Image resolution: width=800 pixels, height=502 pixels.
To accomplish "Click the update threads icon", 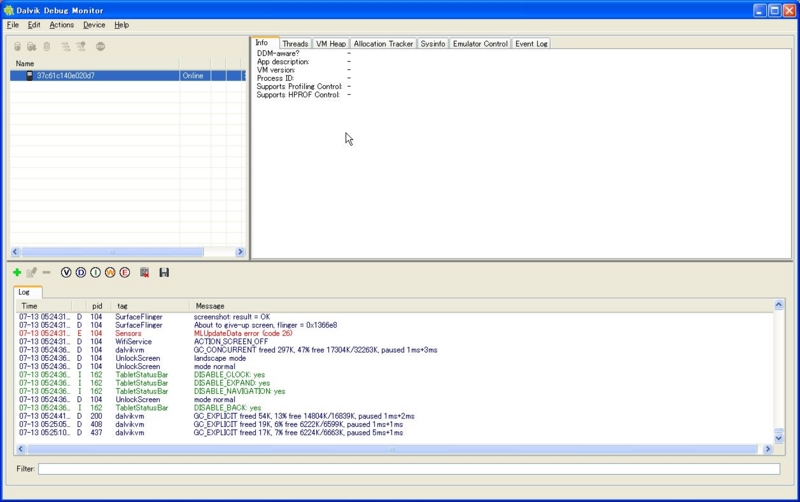I will click(x=66, y=47).
